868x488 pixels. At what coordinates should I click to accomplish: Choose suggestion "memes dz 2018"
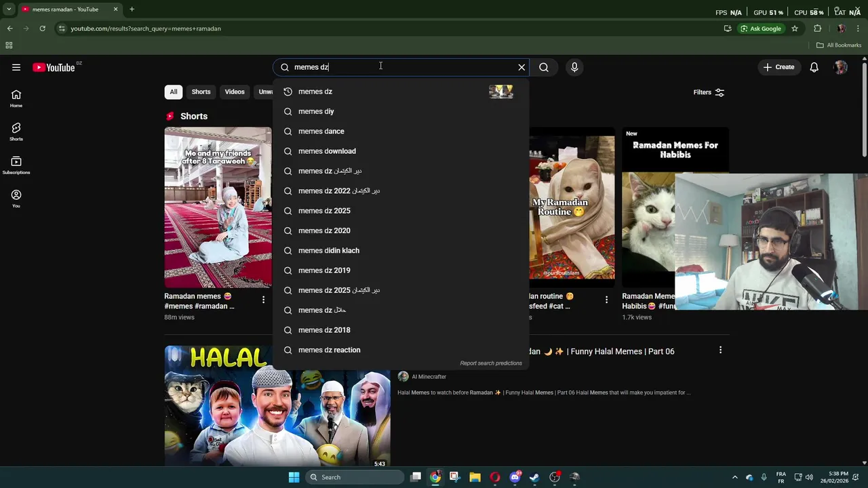coord(400,330)
